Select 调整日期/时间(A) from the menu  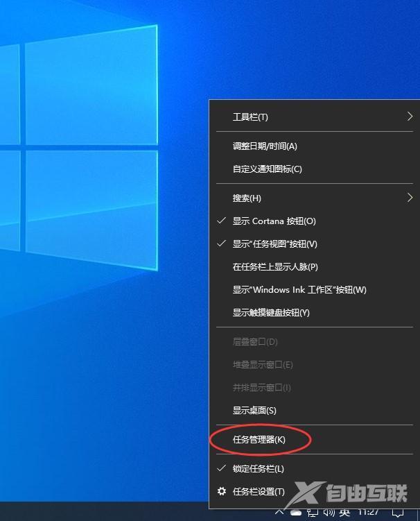pyautogui.click(x=315, y=146)
